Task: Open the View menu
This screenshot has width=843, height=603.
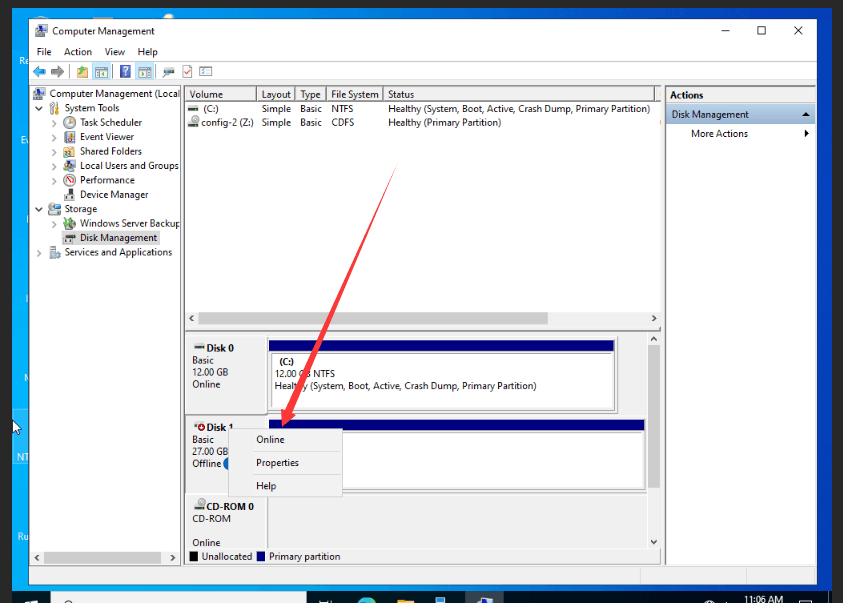Action: point(115,52)
